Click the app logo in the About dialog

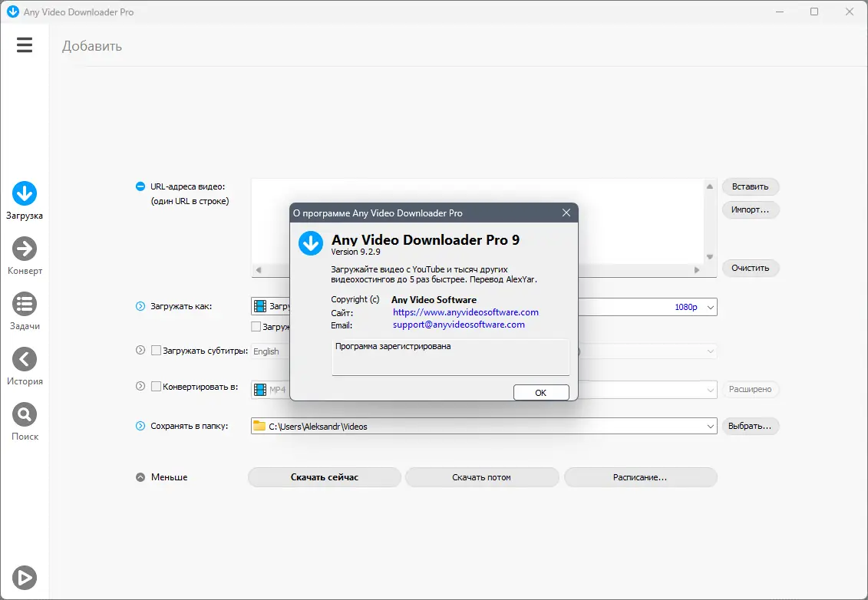pos(311,243)
